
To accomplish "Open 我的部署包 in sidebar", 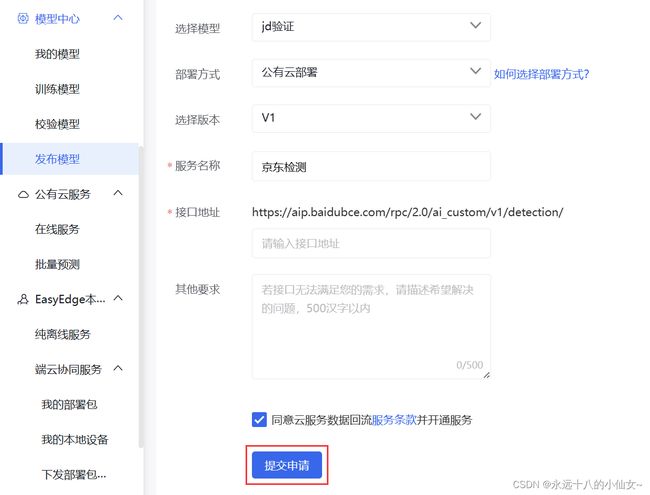I will click(69, 405).
